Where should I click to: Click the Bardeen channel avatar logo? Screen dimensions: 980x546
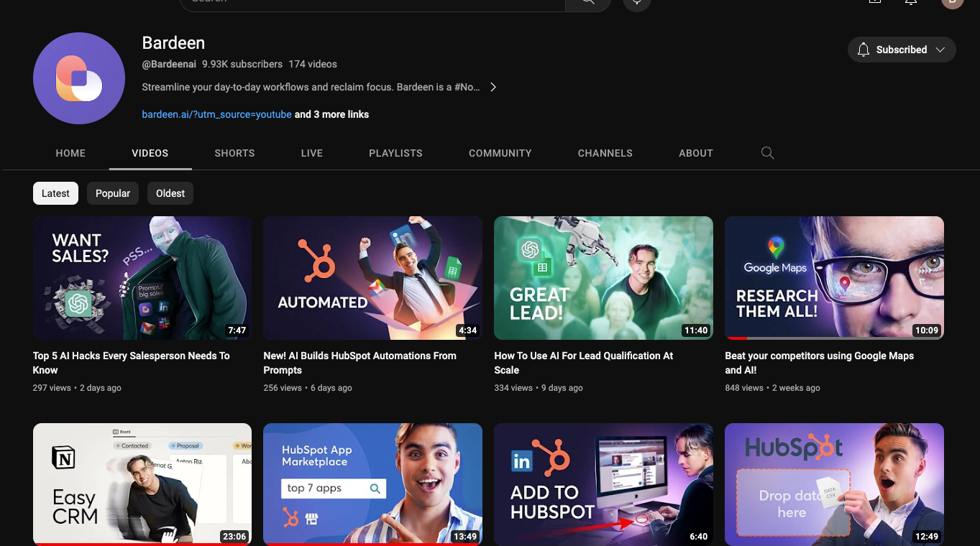tap(79, 78)
